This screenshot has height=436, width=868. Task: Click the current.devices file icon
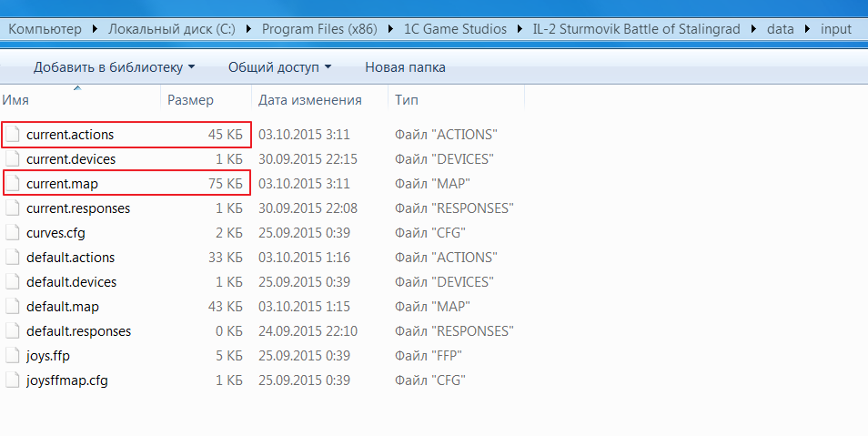[x=12, y=159]
